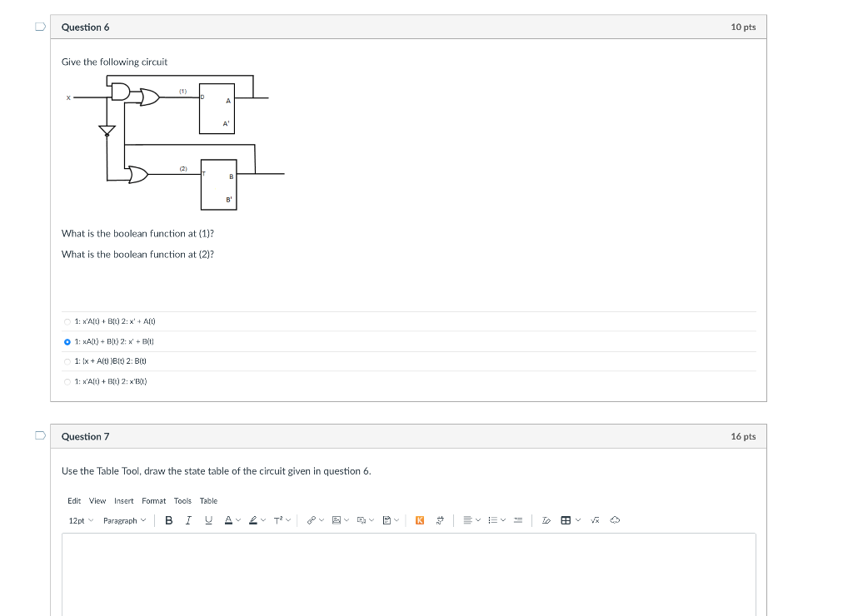Click inside the Question 7 answer text area
The height and width of the screenshot is (616, 853).
coord(408,574)
